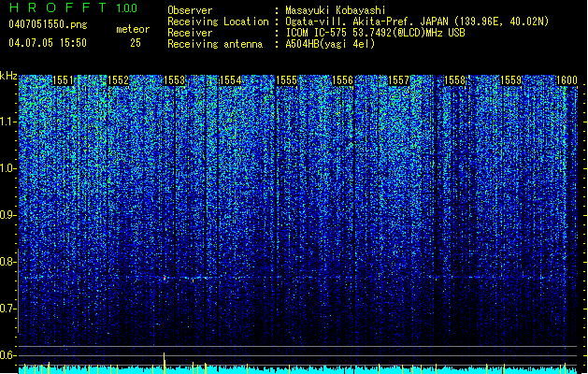588x374 pixels.
Task: Click the tall yellow intensity spike below 1553
Action: pos(164,363)
